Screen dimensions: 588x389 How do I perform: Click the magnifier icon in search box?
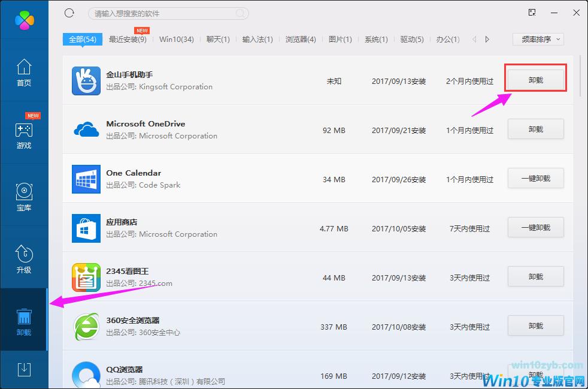coord(240,13)
